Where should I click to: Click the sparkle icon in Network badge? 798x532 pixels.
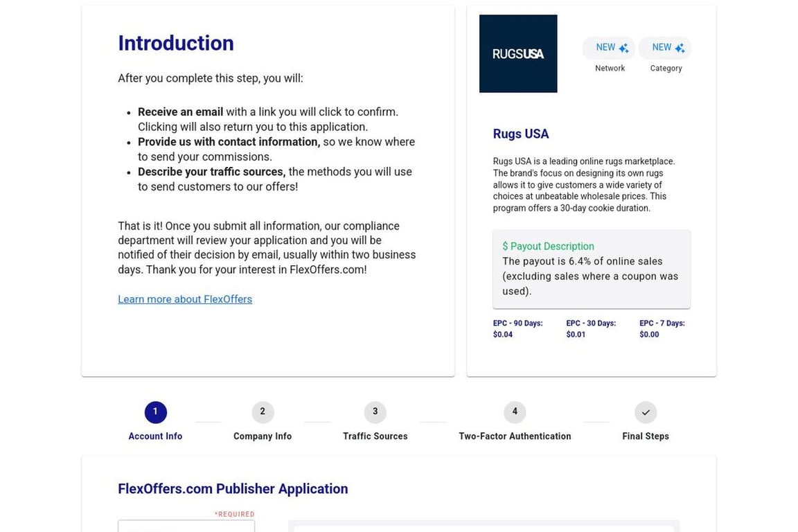623,48
